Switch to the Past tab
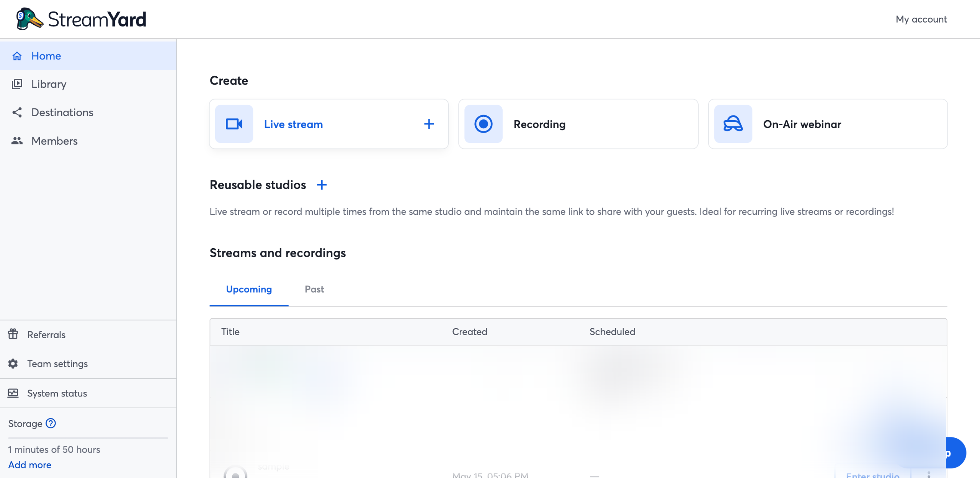This screenshot has width=980, height=478. 314,289
